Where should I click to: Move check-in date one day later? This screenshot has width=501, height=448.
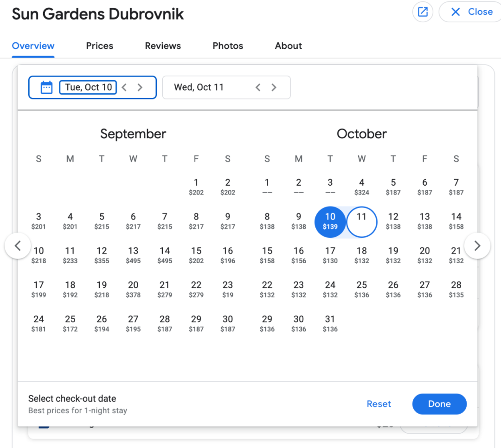point(140,87)
